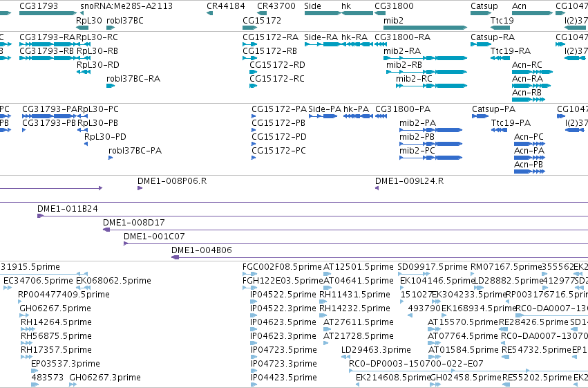Click the RH56875.5prime EST

26,343
